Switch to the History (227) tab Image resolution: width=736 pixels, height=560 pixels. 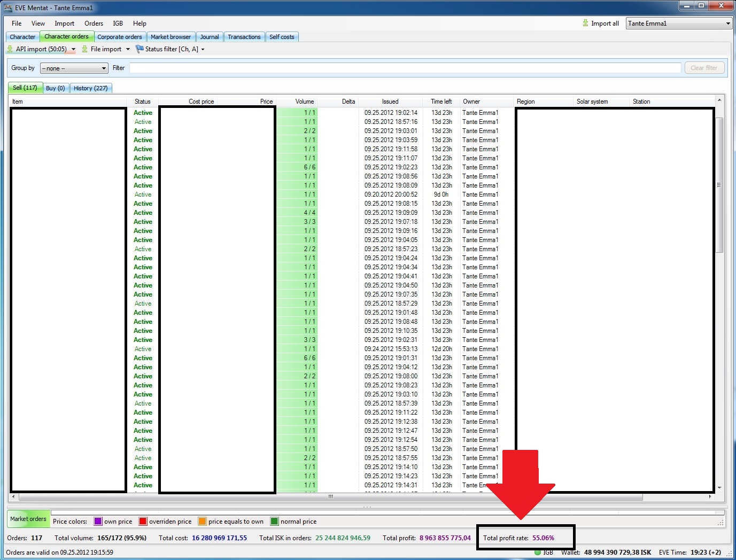90,88
